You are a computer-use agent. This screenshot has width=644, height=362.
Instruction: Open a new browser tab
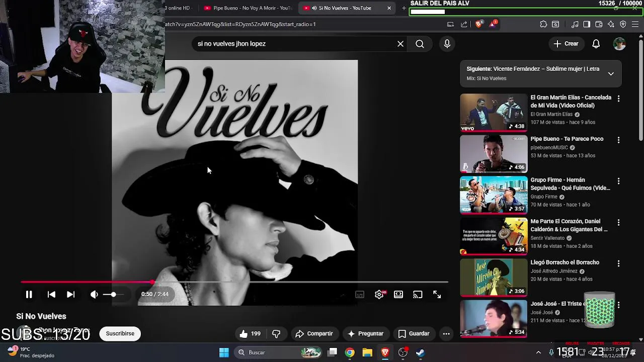point(404,8)
